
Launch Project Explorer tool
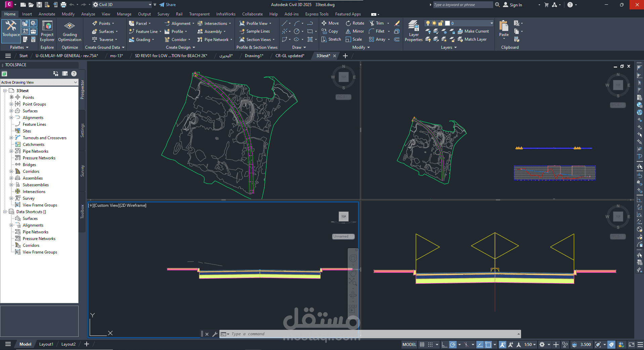pyautogui.click(x=47, y=31)
